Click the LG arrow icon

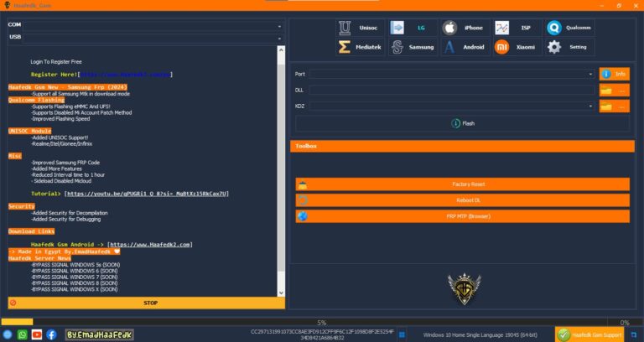(x=397, y=28)
